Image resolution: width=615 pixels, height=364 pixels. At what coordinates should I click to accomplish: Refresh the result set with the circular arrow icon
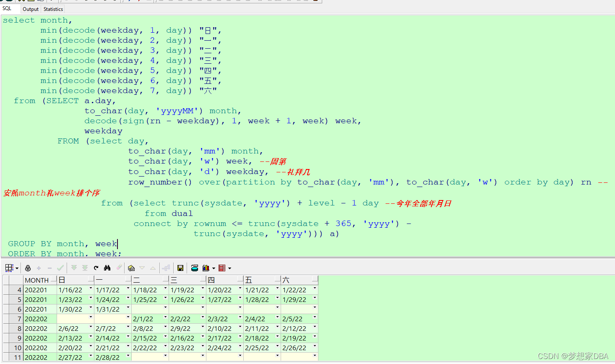point(96,268)
